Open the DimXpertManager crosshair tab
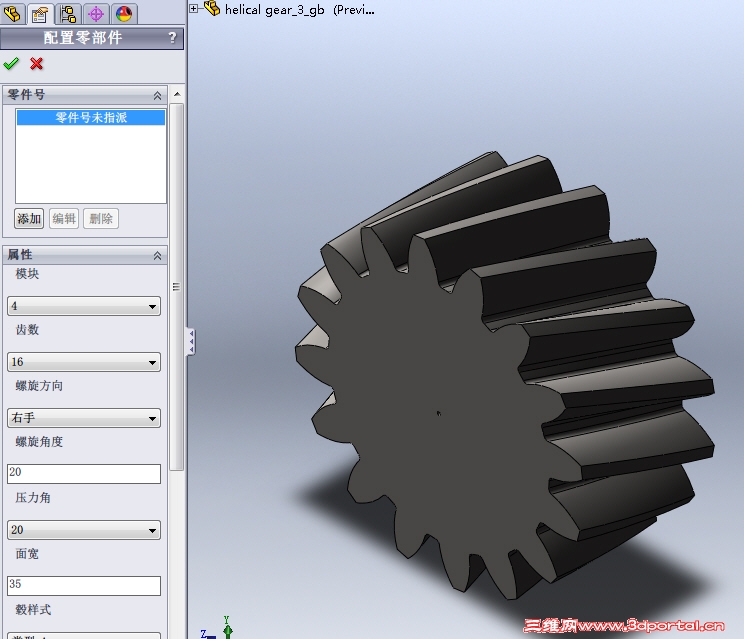744x639 pixels. click(96, 13)
